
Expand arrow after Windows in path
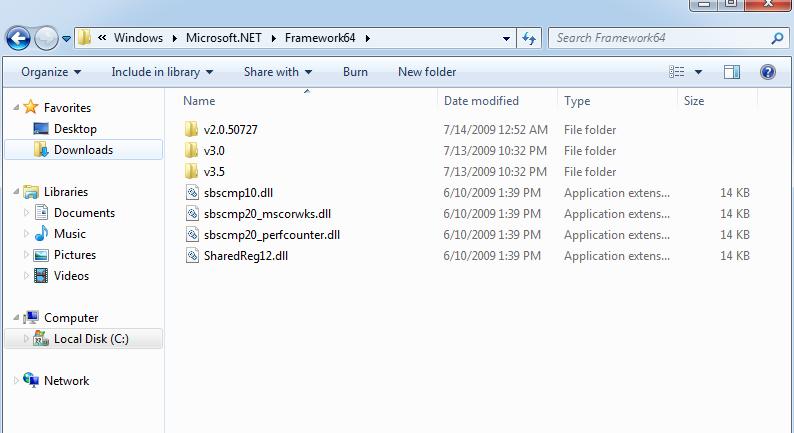tap(175, 38)
